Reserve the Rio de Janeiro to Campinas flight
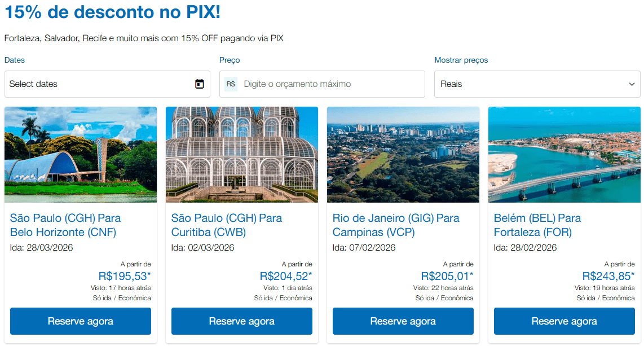The image size is (644, 346). coord(403,321)
